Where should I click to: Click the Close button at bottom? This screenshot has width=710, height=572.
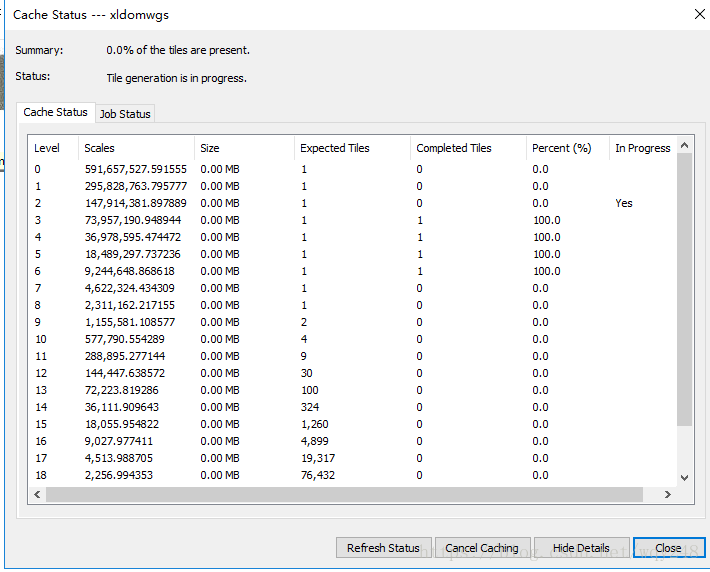pyautogui.click(x=669, y=548)
